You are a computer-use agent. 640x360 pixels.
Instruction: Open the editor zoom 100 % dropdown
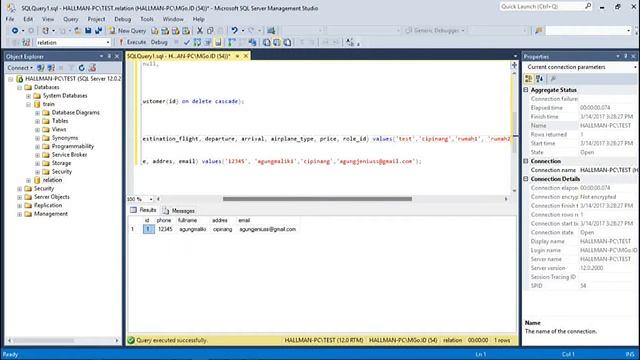151,199
